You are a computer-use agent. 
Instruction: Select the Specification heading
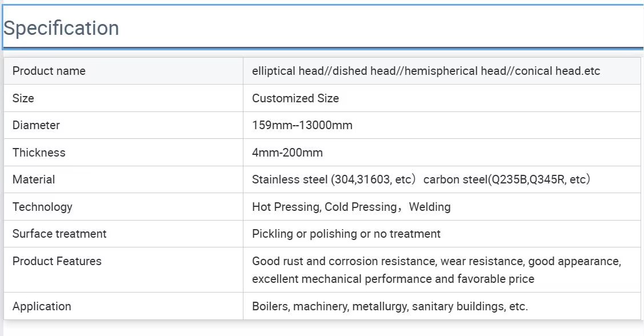point(61,28)
